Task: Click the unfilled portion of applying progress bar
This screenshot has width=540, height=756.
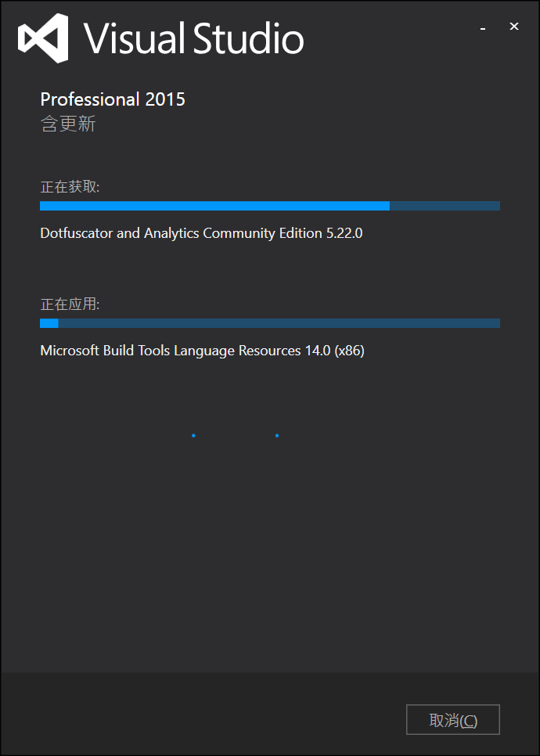Action: [279, 323]
